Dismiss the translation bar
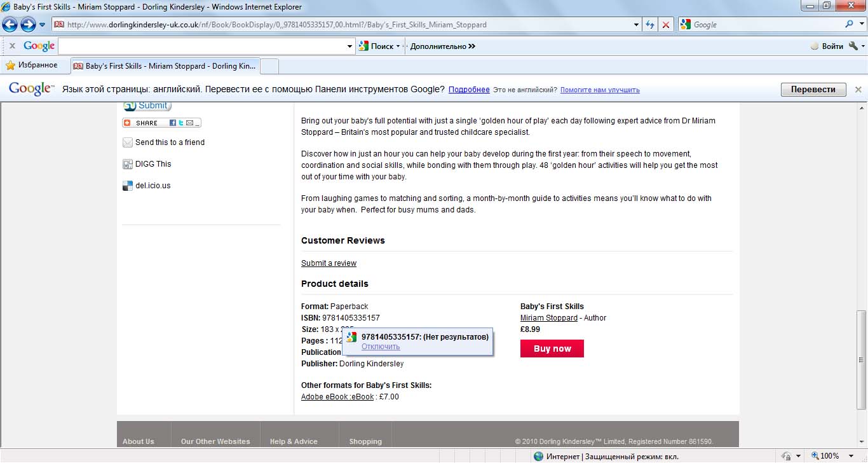 (858, 90)
